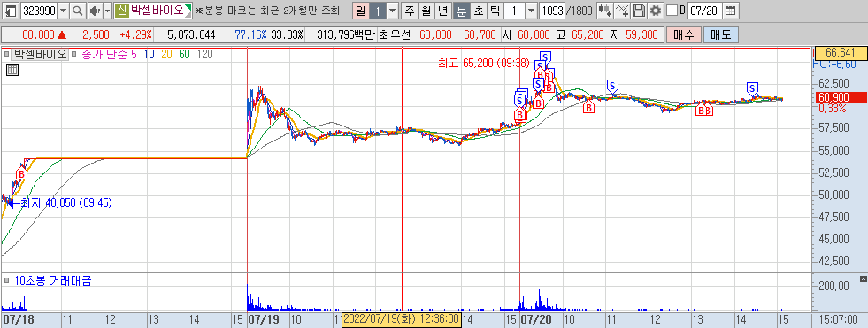Open the tick interval dropdown beside 틱 1
The image size is (868, 328).
pos(531,10)
